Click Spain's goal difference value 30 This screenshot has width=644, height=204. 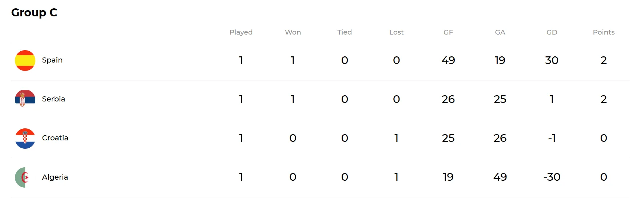pyautogui.click(x=552, y=60)
